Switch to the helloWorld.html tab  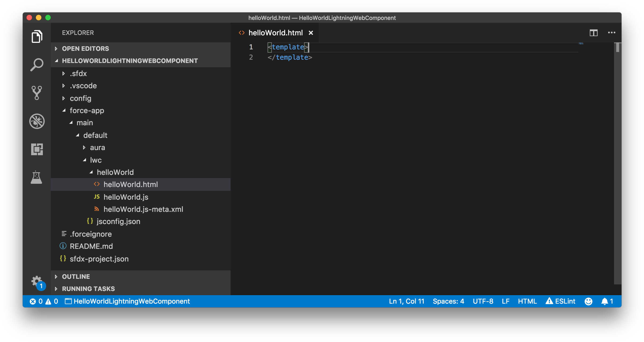pos(275,33)
